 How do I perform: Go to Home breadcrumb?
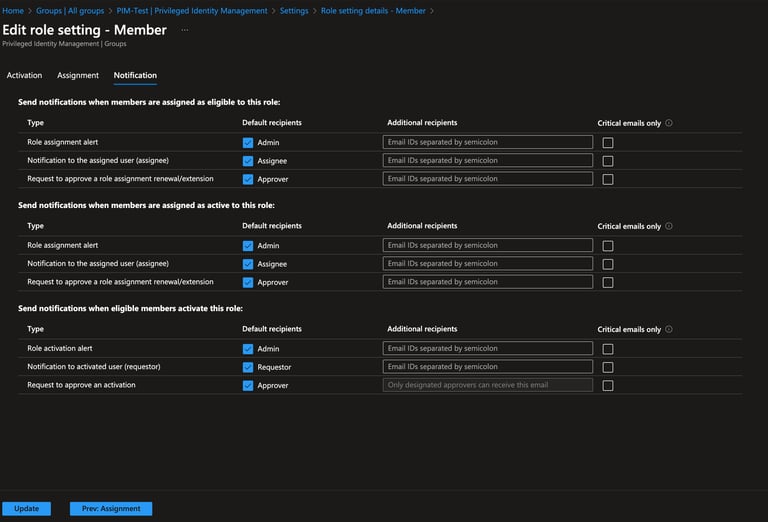point(13,11)
